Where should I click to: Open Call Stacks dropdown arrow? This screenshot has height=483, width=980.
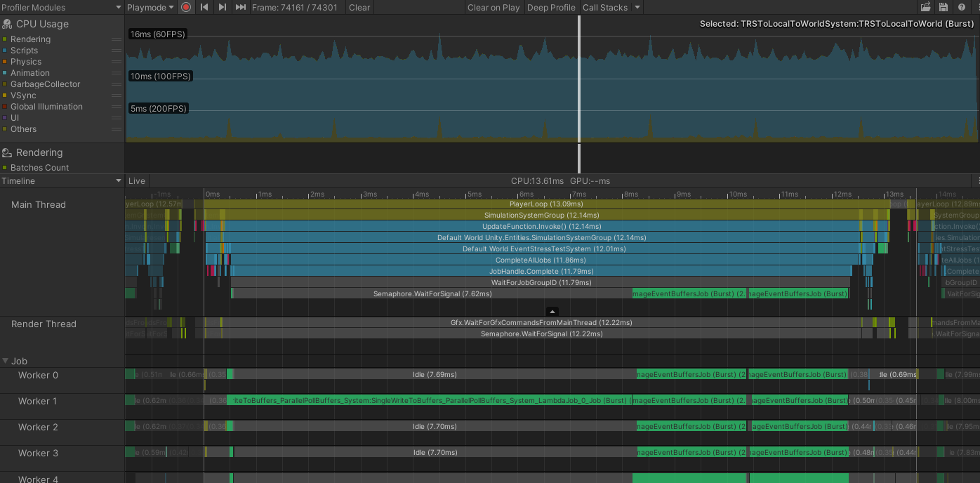tap(637, 7)
